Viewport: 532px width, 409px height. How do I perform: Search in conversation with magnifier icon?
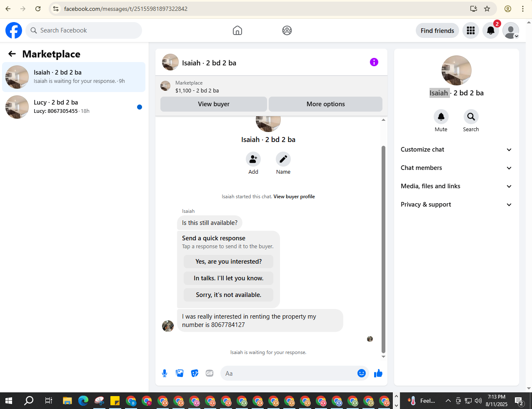tap(471, 117)
